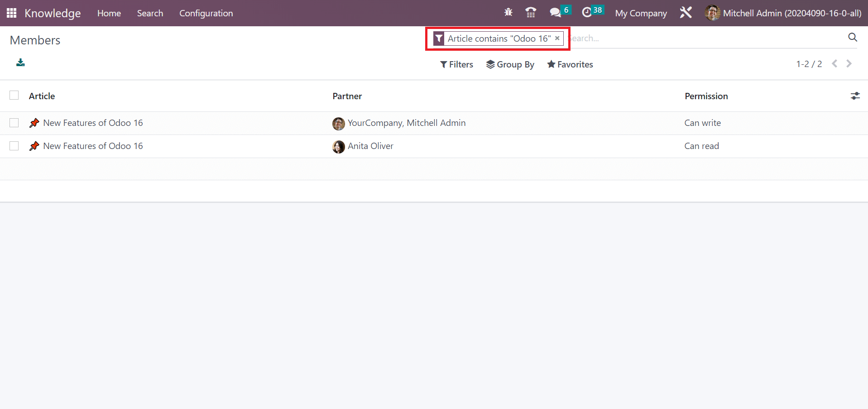Image resolution: width=868 pixels, height=409 pixels.
Task: Go to previous page arrow
Action: 834,64
